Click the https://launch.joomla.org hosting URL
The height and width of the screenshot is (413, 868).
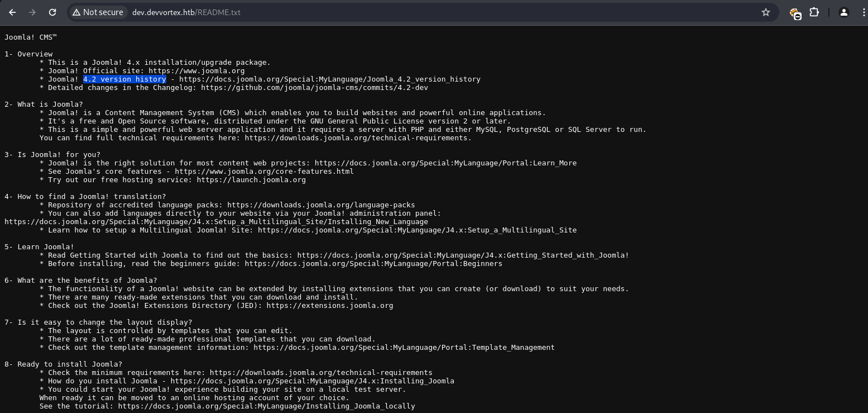[x=251, y=180]
